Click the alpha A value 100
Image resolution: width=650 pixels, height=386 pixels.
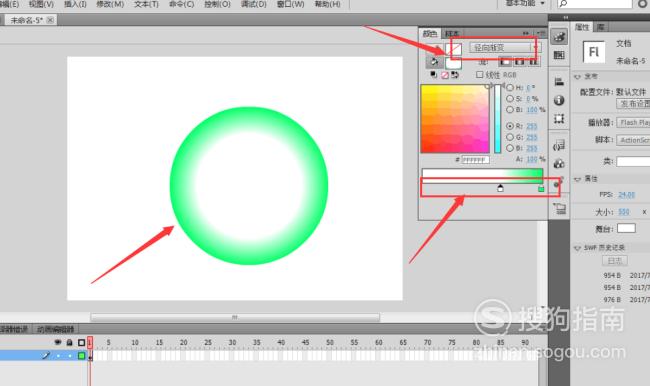pyautogui.click(x=532, y=159)
